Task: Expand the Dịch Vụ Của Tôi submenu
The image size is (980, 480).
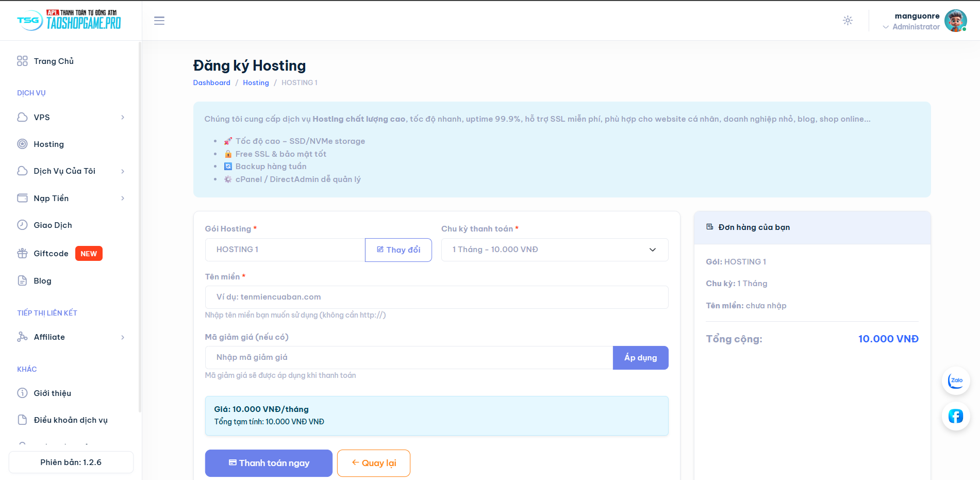Action: pyautogui.click(x=71, y=171)
